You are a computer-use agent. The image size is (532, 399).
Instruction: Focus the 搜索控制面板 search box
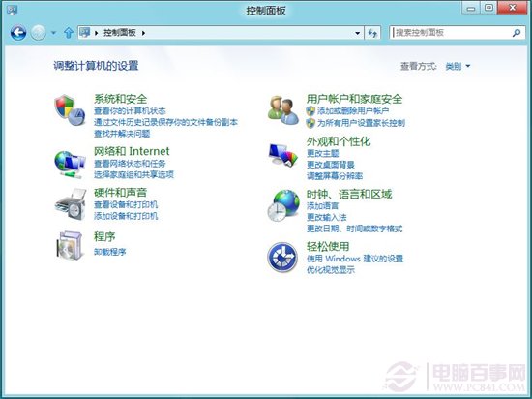click(458, 33)
